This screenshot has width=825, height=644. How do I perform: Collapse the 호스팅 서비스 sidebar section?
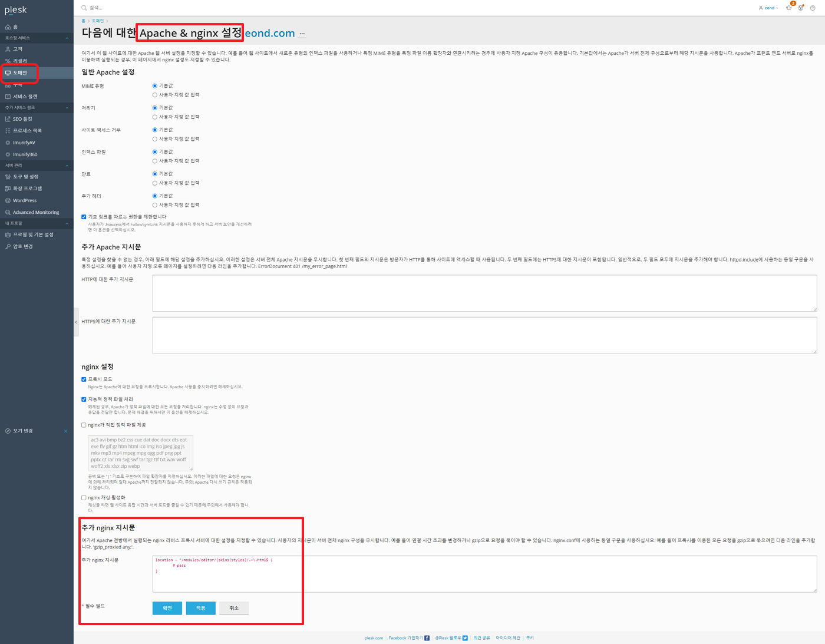point(67,38)
